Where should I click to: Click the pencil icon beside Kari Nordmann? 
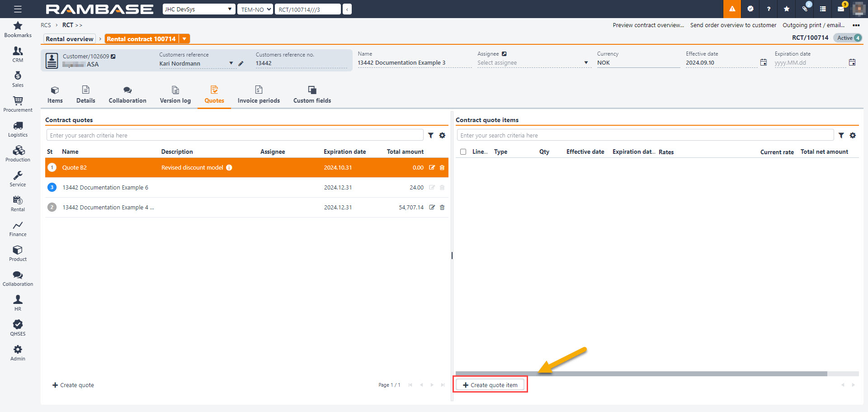pyautogui.click(x=241, y=64)
